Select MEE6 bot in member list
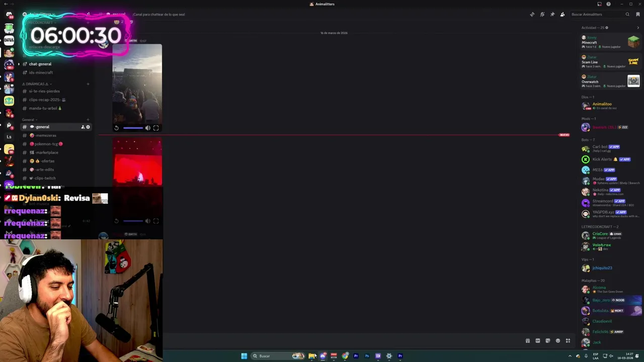This screenshot has height=362, width=644. tap(610, 170)
